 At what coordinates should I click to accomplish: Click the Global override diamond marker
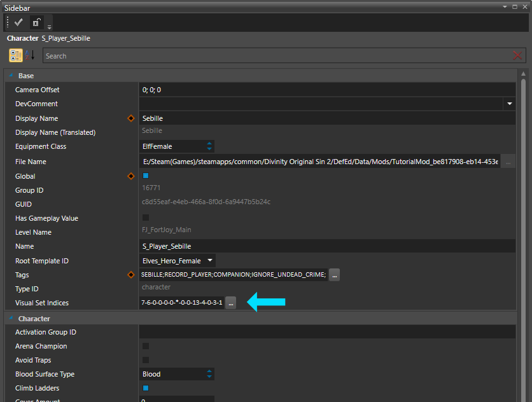click(131, 176)
